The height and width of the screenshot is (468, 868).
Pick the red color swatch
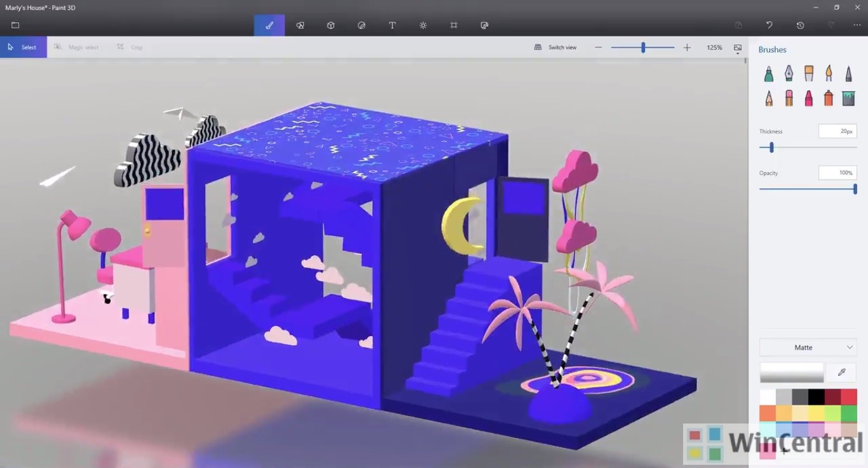pyautogui.click(x=849, y=397)
